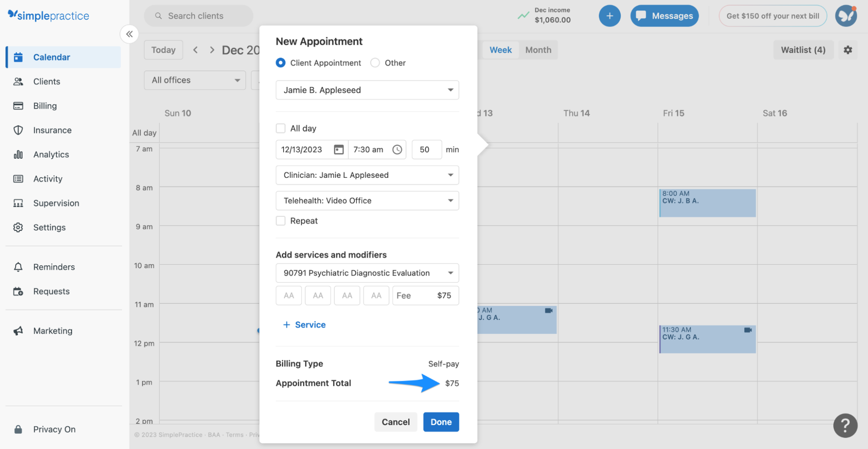
Task: Expand the Clinician dropdown
Action: pos(367,175)
